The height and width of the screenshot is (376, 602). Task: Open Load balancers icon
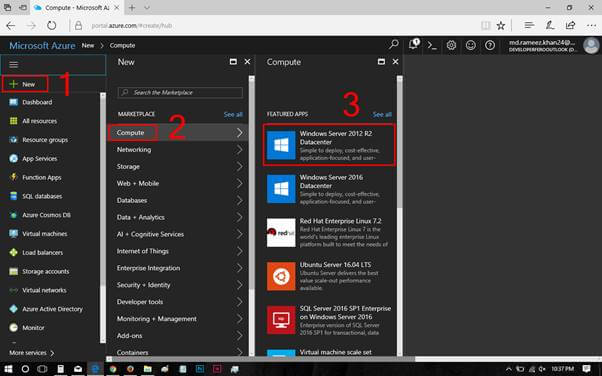coord(13,253)
